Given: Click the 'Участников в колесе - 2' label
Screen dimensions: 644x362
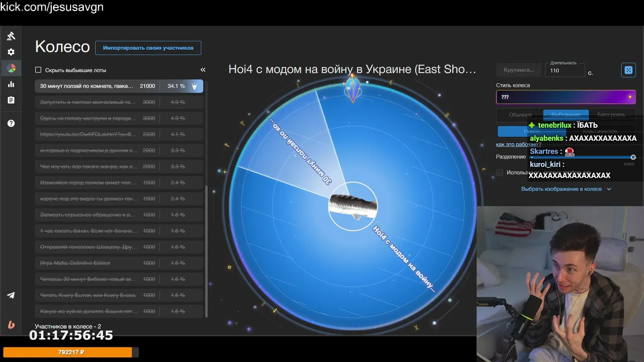Looking at the screenshot, I should pyautogui.click(x=68, y=326).
